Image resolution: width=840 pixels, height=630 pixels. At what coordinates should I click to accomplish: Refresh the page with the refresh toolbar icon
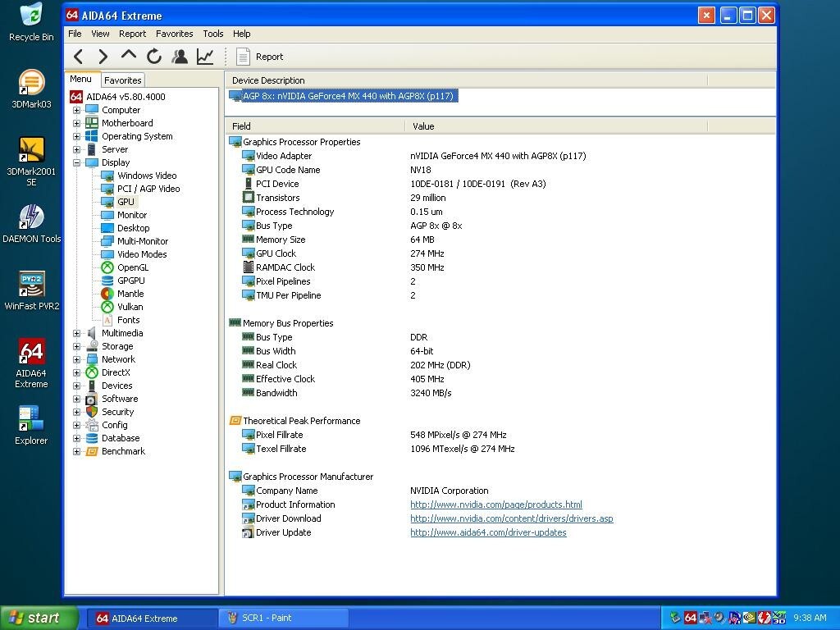pos(154,57)
